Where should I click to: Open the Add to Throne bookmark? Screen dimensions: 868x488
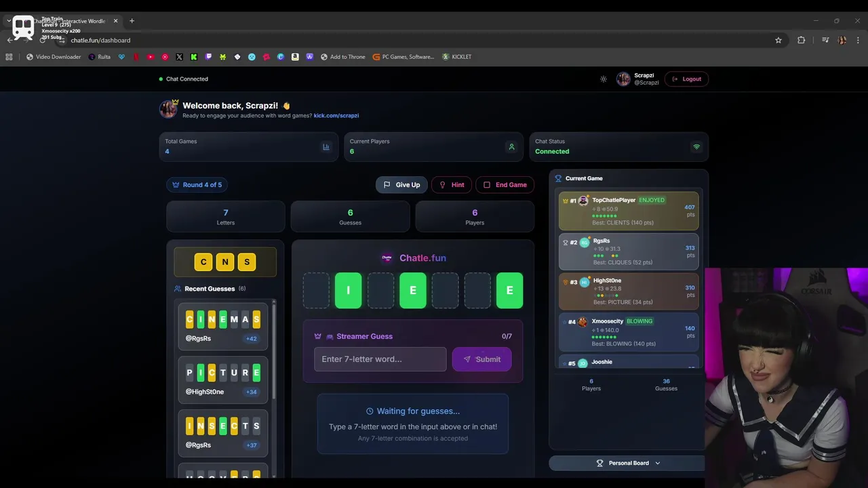(343, 57)
